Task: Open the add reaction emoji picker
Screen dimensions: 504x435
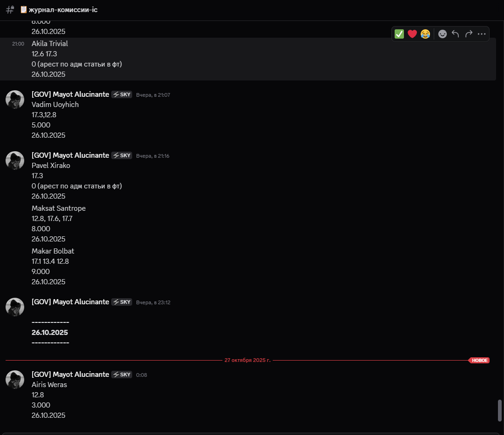Action: point(443,34)
